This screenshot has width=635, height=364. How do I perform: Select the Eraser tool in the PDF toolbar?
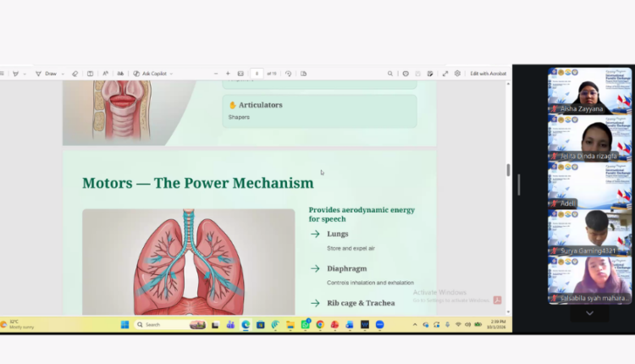(x=75, y=74)
